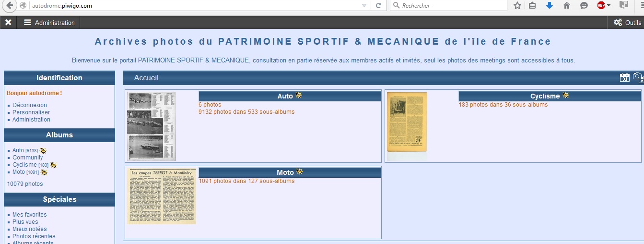Go to browser home page icon

(x=567, y=6)
